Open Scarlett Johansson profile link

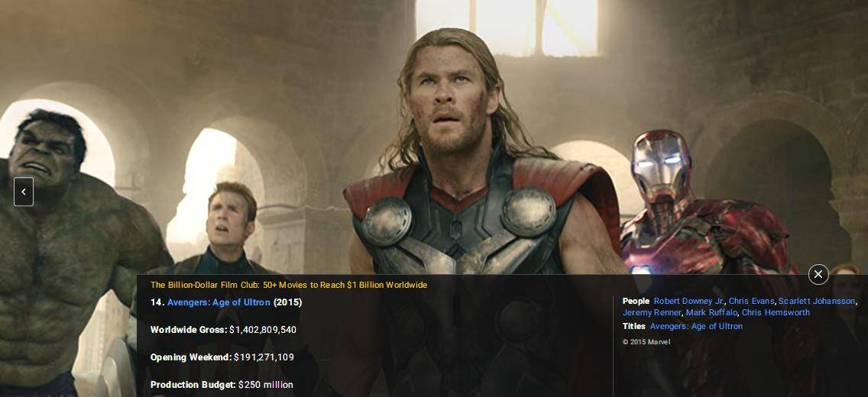(x=817, y=302)
